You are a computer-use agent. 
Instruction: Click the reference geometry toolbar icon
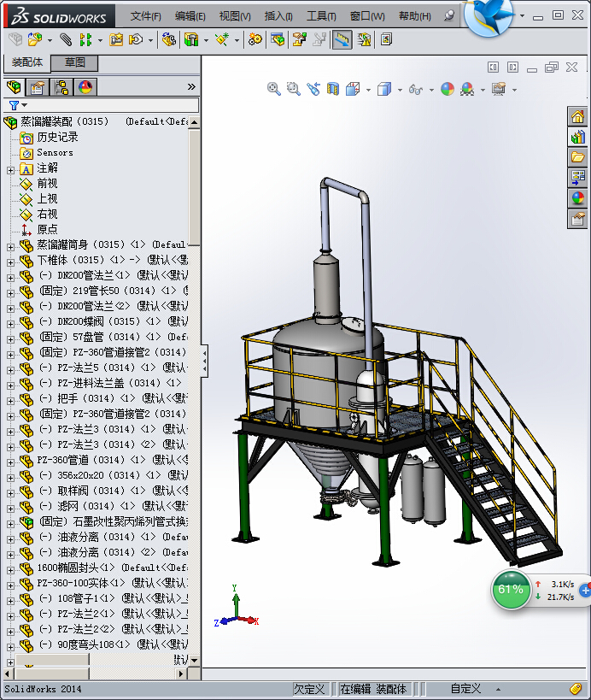click(x=222, y=39)
